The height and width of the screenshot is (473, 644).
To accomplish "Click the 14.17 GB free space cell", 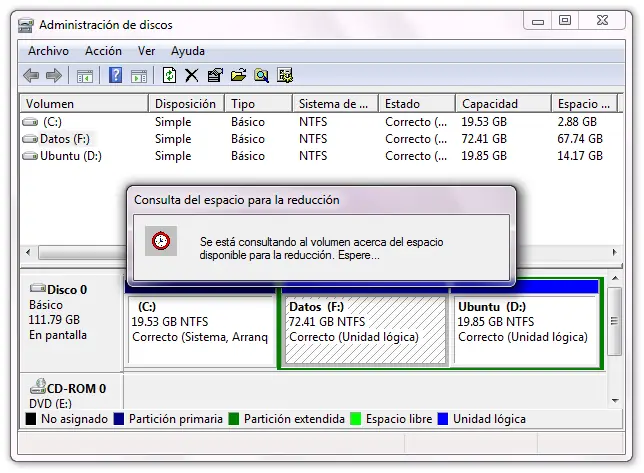I will click(580, 156).
